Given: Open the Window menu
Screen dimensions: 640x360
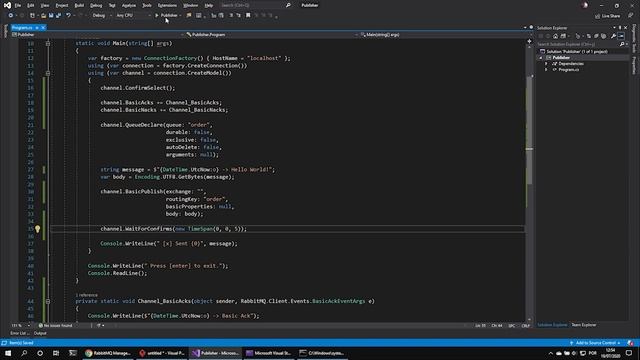Looking at the screenshot, I should tap(190, 5).
